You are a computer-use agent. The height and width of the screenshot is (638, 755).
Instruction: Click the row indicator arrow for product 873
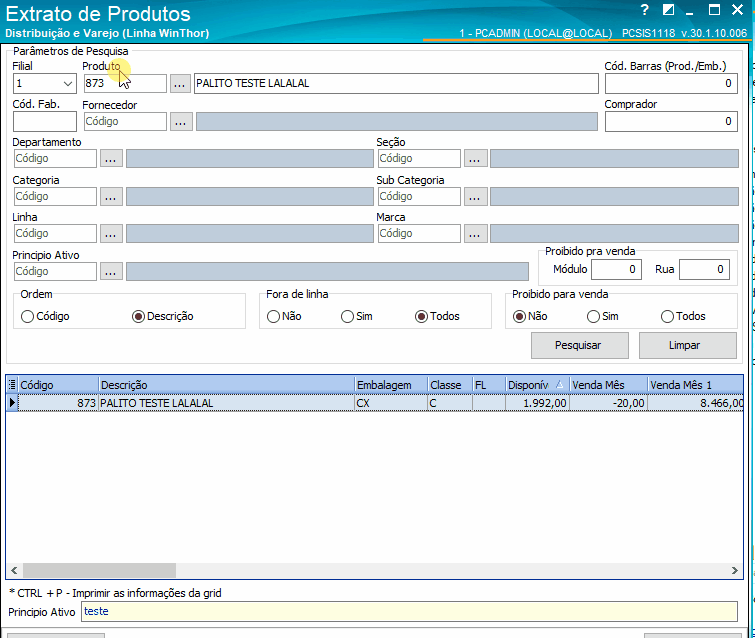(x=13, y=403)
